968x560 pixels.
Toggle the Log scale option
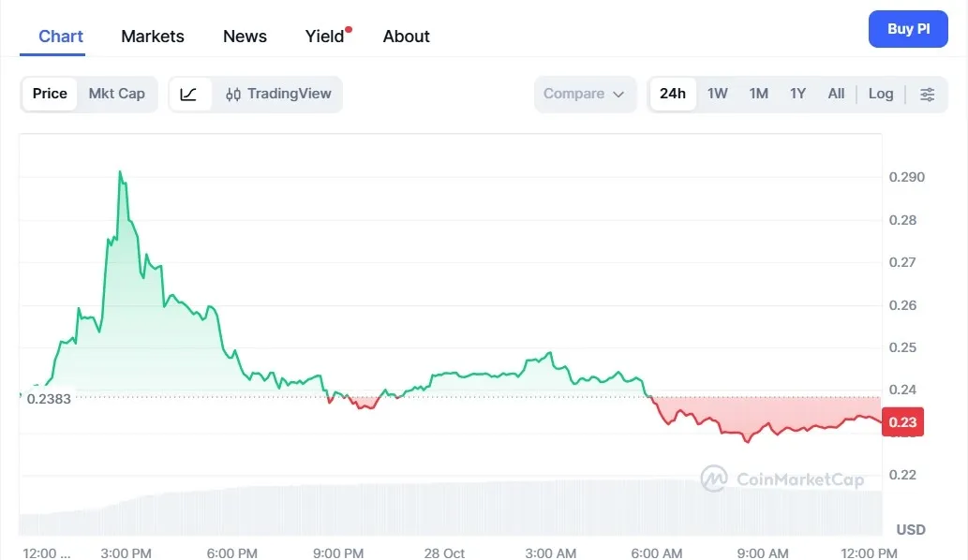[880, 94]
